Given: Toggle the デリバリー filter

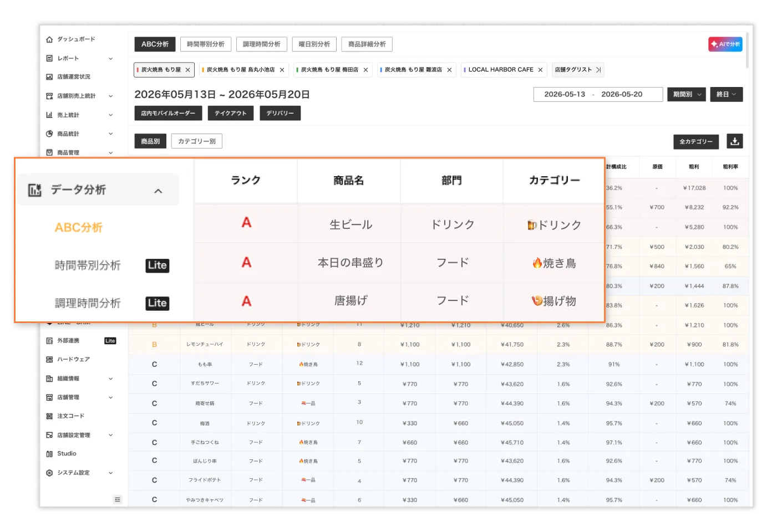Looking at the screenshot, I should pos(280,113).
